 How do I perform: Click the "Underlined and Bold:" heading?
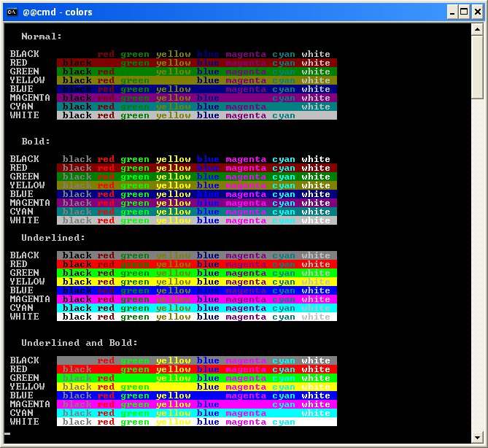click(x=80, y=343)
